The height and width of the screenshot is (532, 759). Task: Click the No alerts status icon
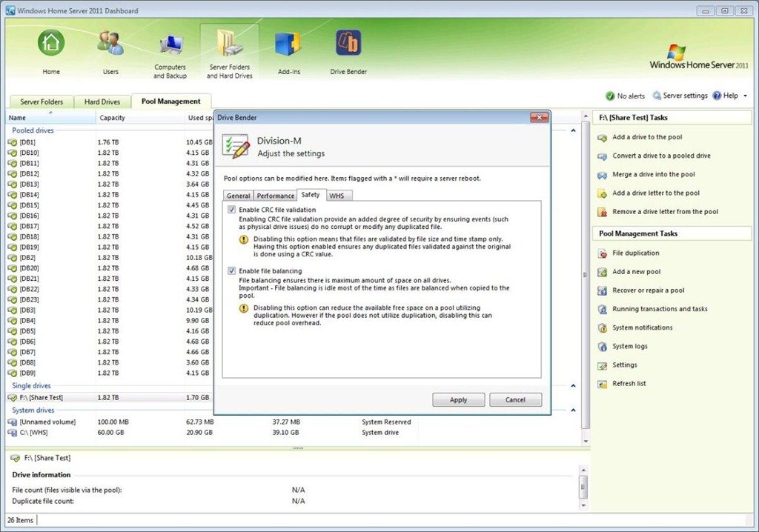coord(610,96)
